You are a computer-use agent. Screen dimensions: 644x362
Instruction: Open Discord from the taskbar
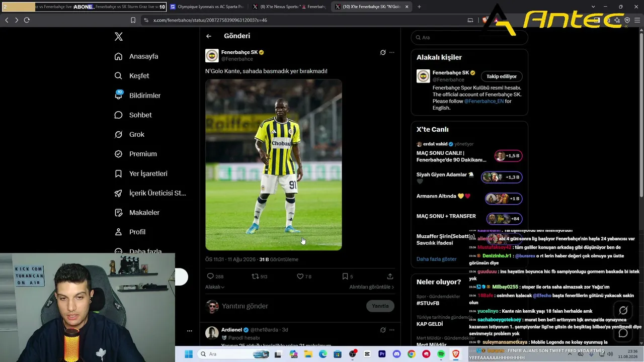point(396,354)
